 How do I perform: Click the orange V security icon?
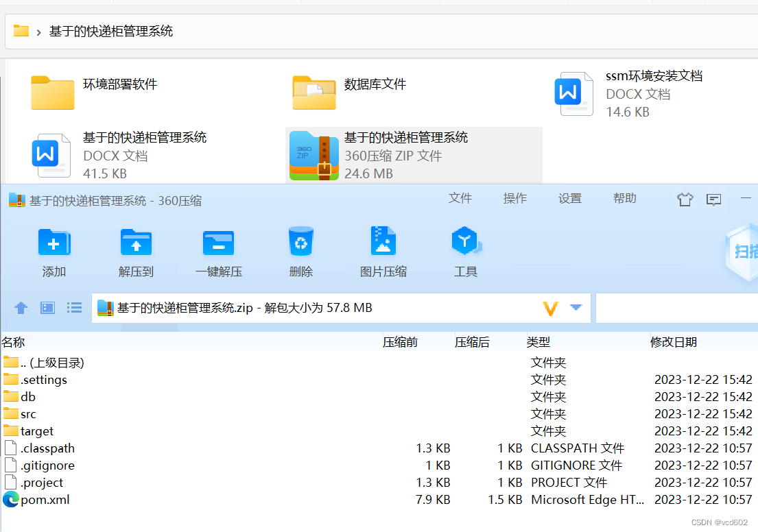(551, 309)
